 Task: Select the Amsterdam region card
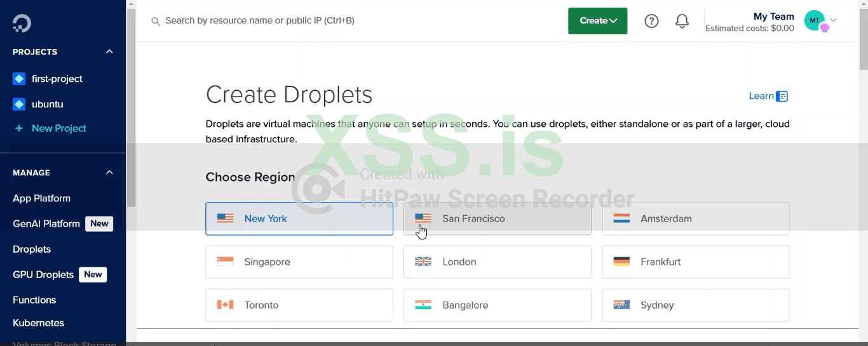[x=696, y=218]
